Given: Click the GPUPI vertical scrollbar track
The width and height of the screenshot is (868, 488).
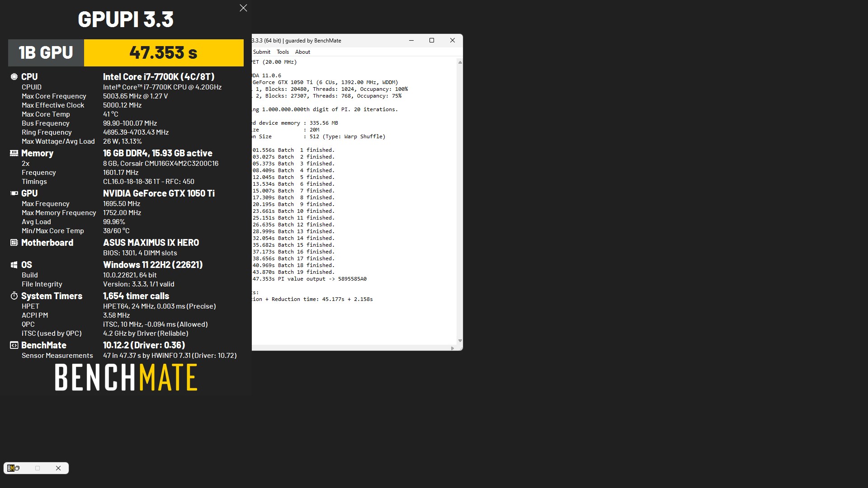Looking at the screenshot, I should tap(460, 202).
